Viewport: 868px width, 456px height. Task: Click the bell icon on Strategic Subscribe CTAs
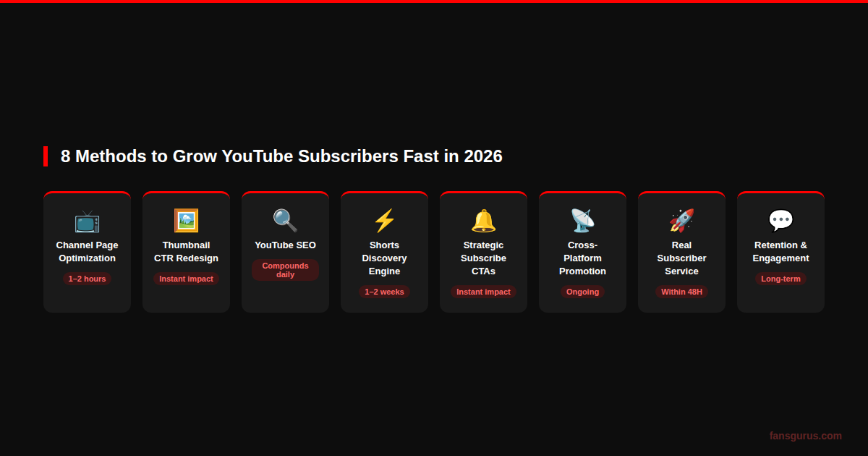(x=483, y=220)
